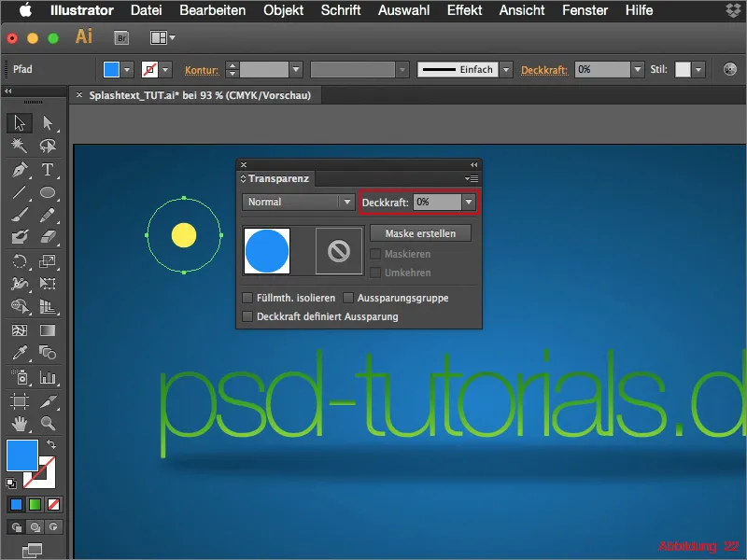This screenshot has width=747, height=560.
Task: Open Transparenz panel flyout menu
Action: [x=472, y=178]
